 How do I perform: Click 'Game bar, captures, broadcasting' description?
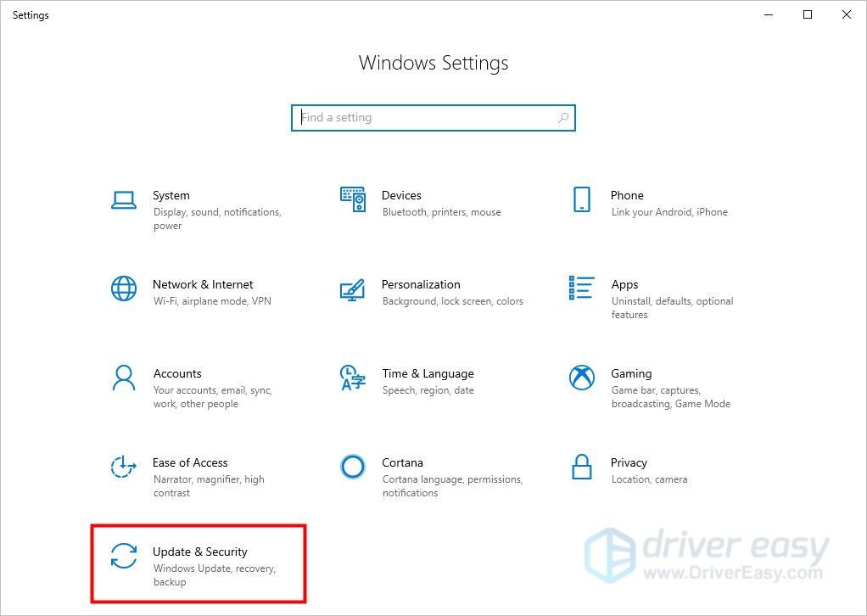click(x=671, y=397)
